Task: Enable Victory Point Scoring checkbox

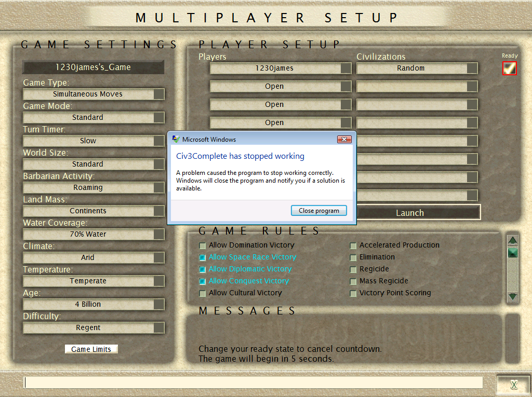Action: point(353,293)
